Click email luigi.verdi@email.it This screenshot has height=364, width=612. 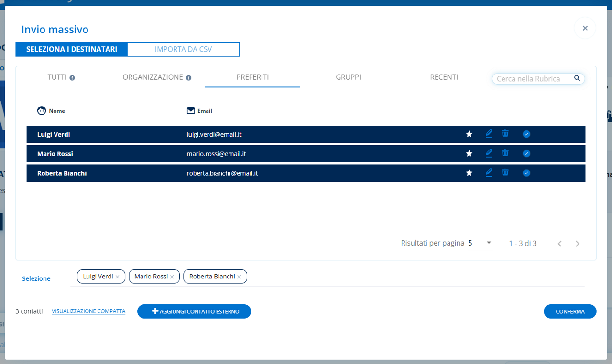(x=214, y=134)
